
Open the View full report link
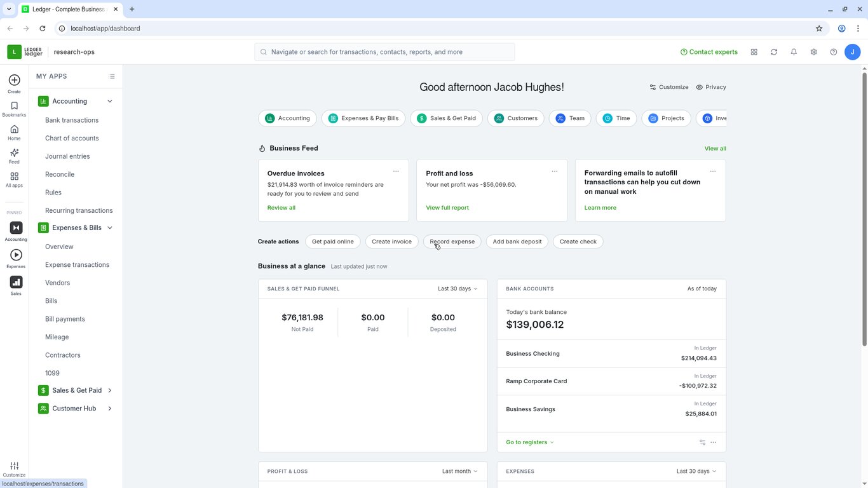tap(447, 208)
